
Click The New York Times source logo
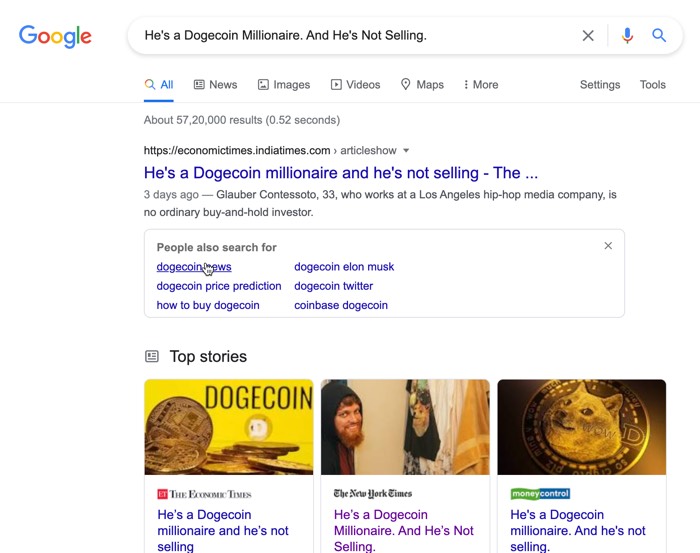click(373, 494)
